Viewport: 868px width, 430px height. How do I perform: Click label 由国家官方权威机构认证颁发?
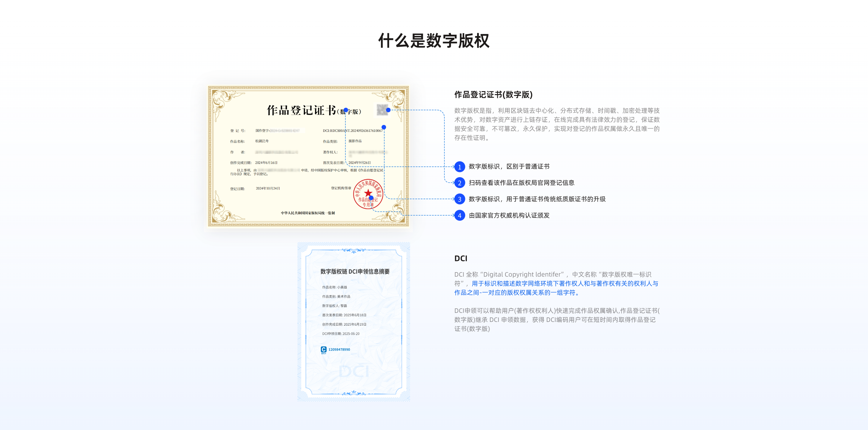(509, 215)
